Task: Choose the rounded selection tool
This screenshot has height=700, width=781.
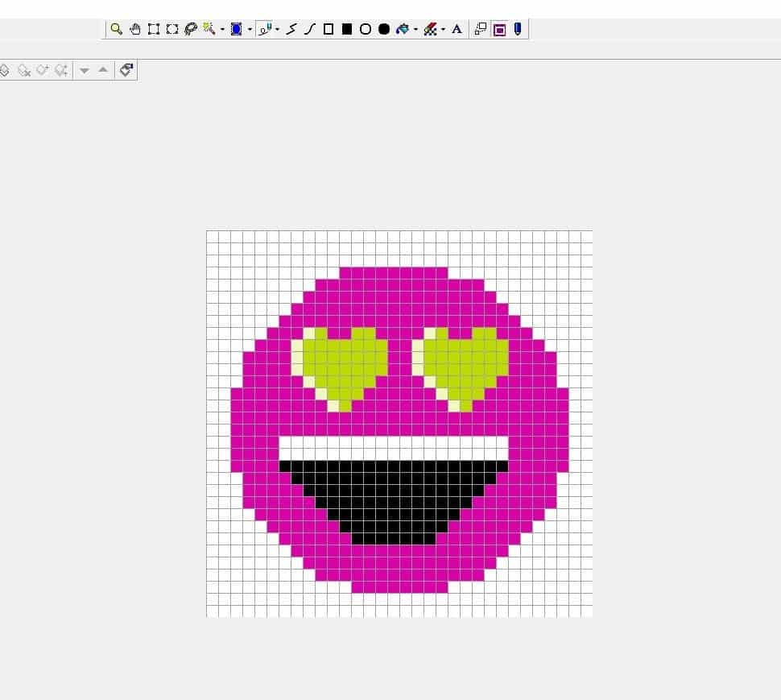Action: click(172, 29)
